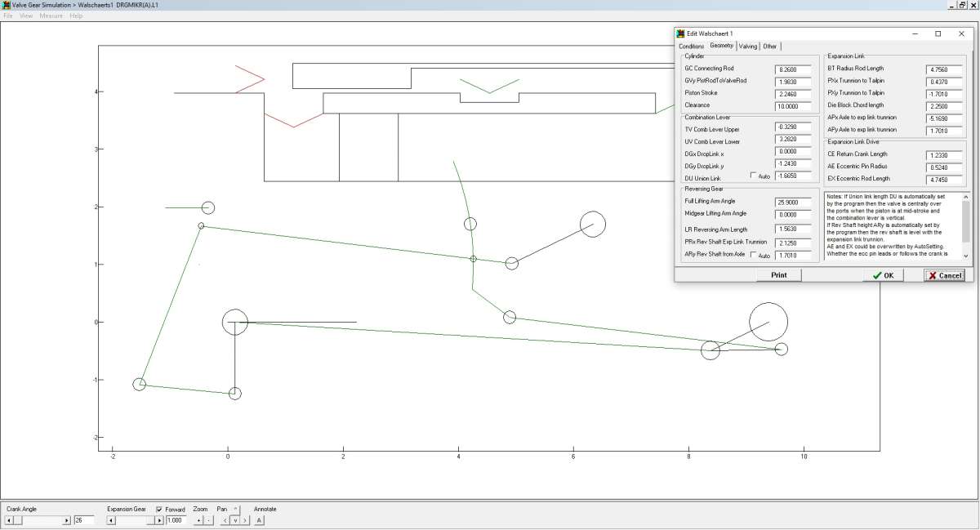Zoom in with the plus button
980x530 pixels.
point(198,520)
